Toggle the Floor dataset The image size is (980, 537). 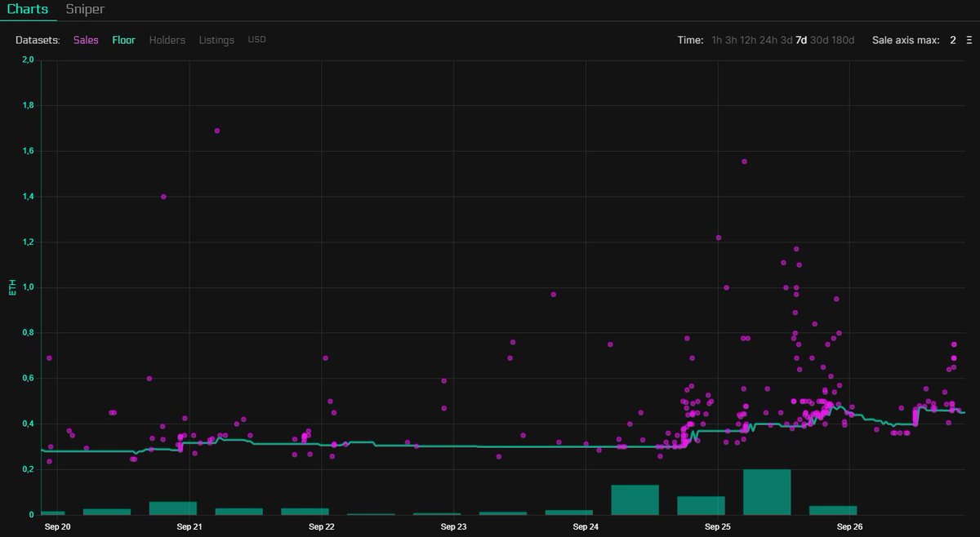[x=124, y=40]
